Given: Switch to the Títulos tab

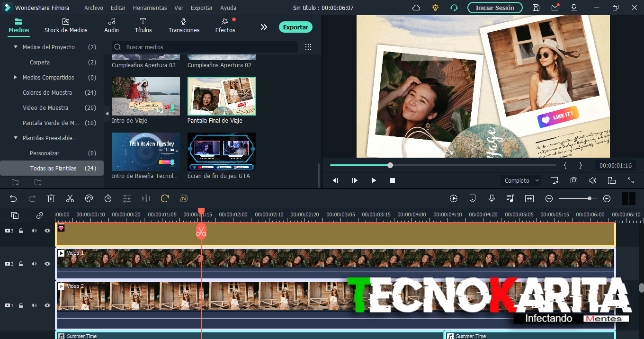Looking at the screenshot, I should coord(143,26).
